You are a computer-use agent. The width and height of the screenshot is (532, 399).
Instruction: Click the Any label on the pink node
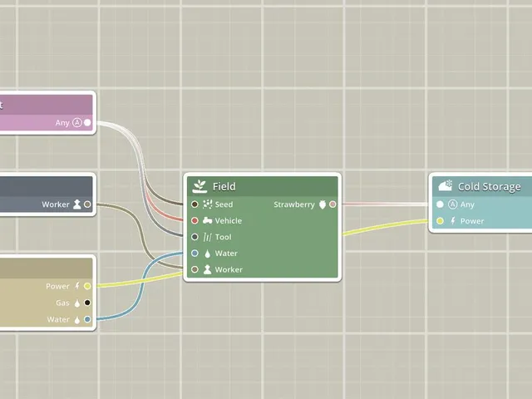(x=62, y=123)
